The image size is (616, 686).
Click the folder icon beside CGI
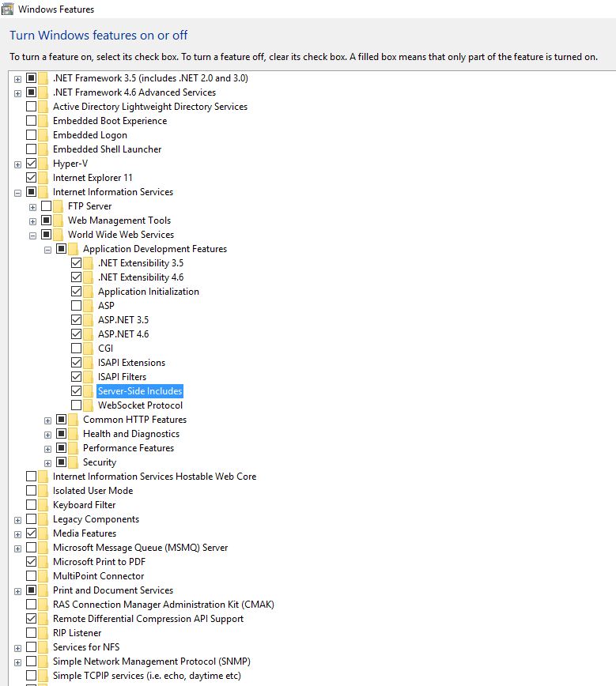pos(88,349)
